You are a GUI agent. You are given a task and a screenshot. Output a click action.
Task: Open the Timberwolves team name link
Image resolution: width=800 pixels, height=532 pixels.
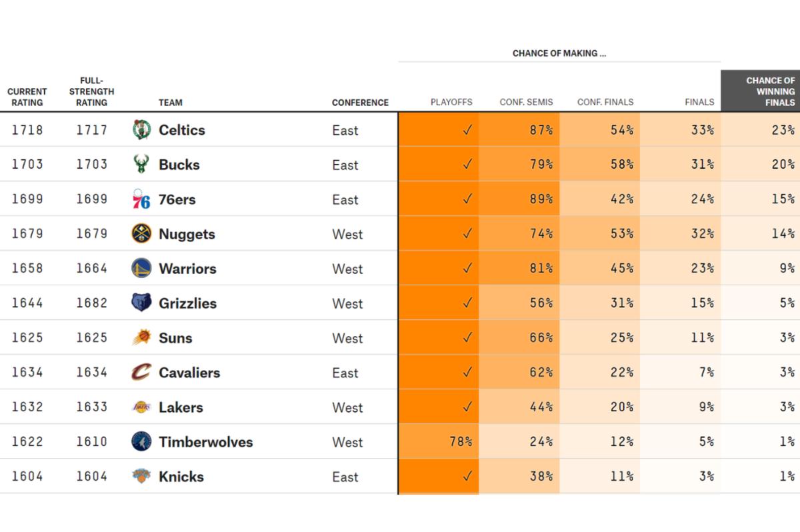(x=205, y=442)
